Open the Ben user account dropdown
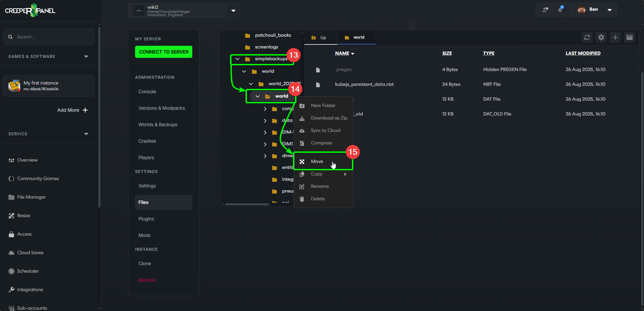Viewport: 644px width, 311px height. coord(609,10)
